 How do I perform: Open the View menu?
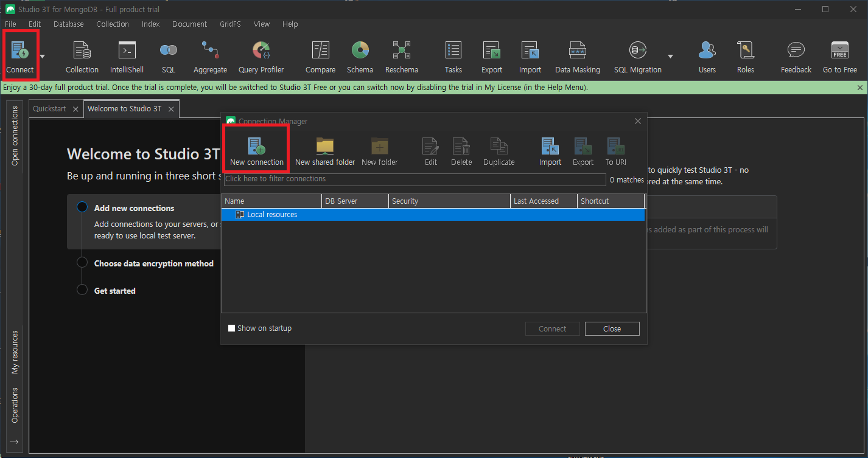262,24
